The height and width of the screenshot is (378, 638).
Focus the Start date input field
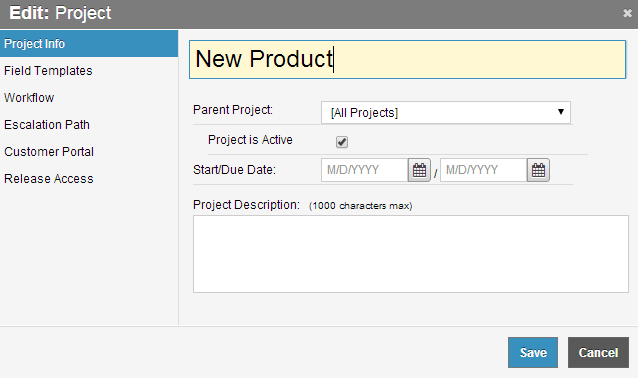pos(365,170)
